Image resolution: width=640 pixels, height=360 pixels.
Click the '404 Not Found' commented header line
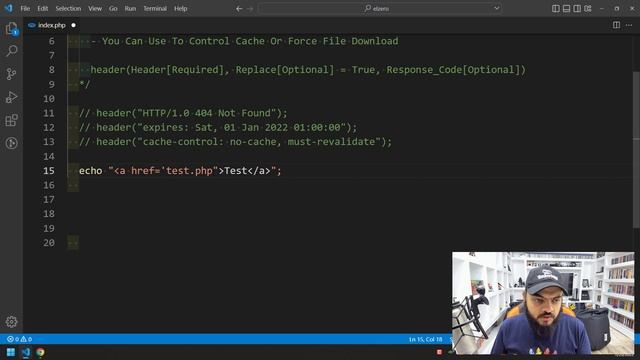[x=183, y=113]
